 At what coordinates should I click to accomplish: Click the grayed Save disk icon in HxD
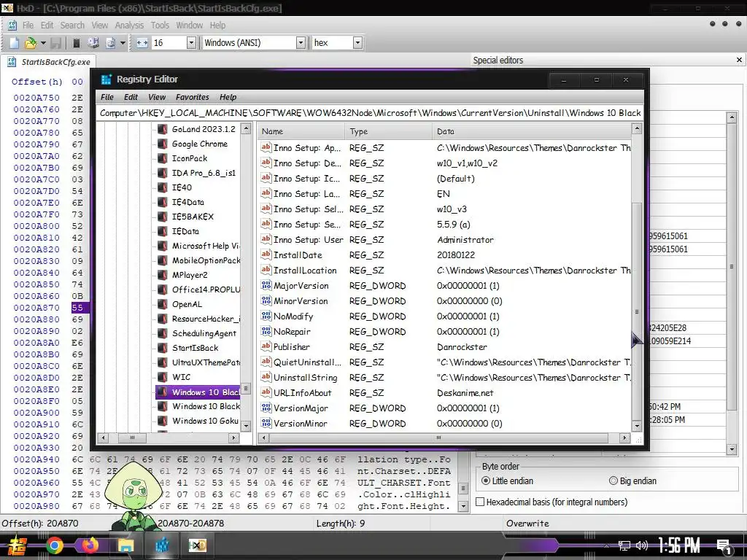pyautogui.click(x=55, y=43)
